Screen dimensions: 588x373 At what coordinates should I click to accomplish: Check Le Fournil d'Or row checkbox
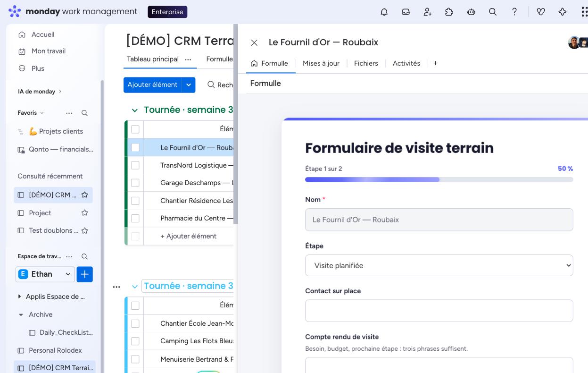tap(135, 147)
